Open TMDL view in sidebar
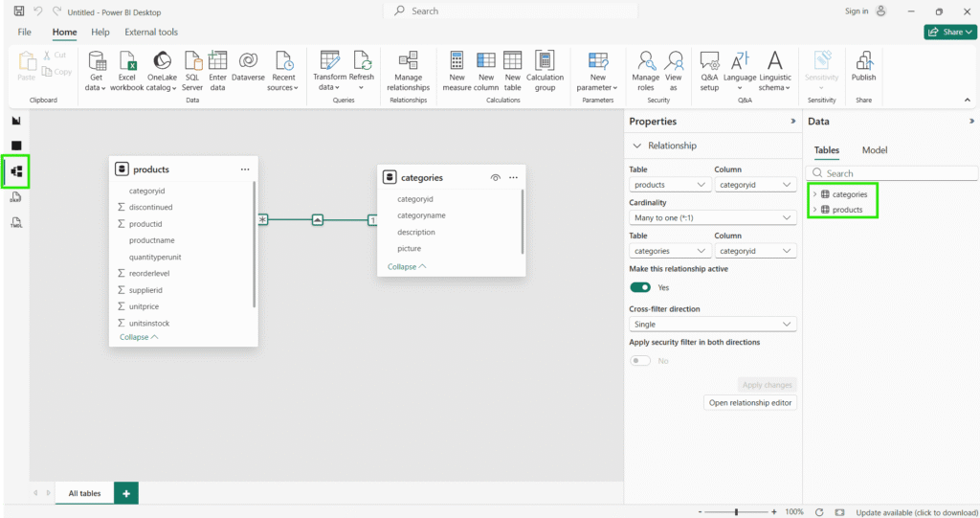The height and width of the screenshot is (518, 980). 16,223
